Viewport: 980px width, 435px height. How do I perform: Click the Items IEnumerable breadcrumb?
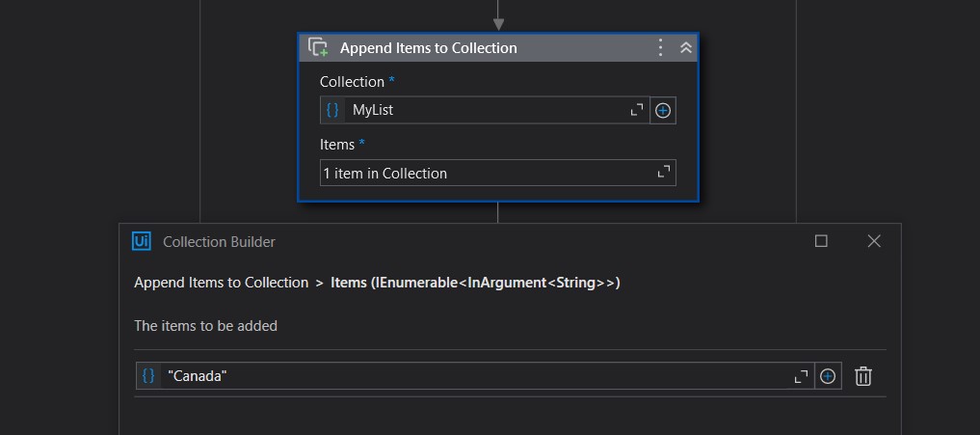476,283
